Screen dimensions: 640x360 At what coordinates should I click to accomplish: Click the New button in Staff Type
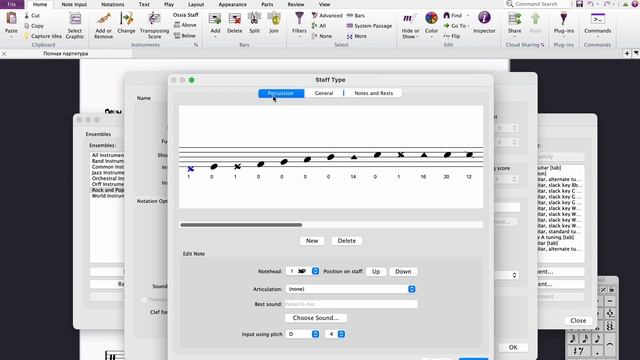312,241
